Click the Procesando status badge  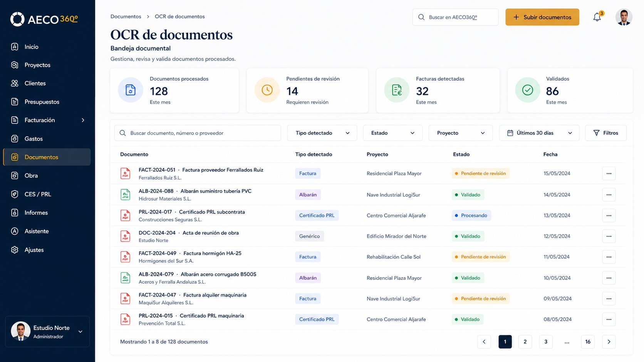pos(471,215)
